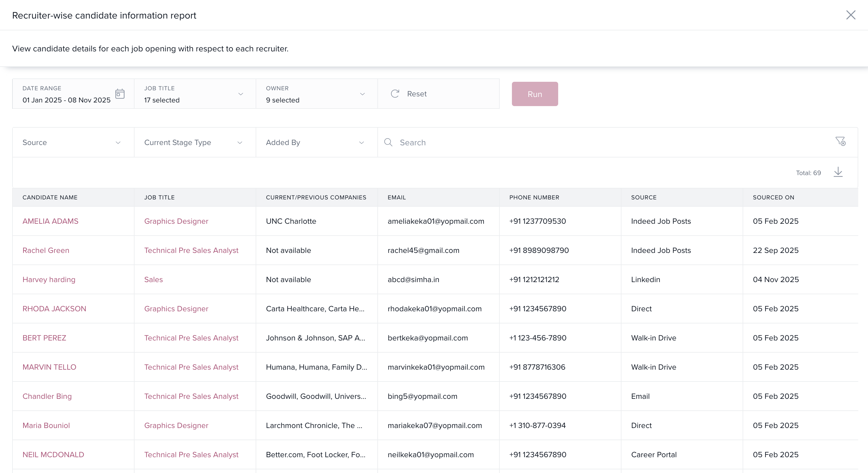The image size is (868, 473).
Task: Click Sourced On column header
Action: pos(773,197)
